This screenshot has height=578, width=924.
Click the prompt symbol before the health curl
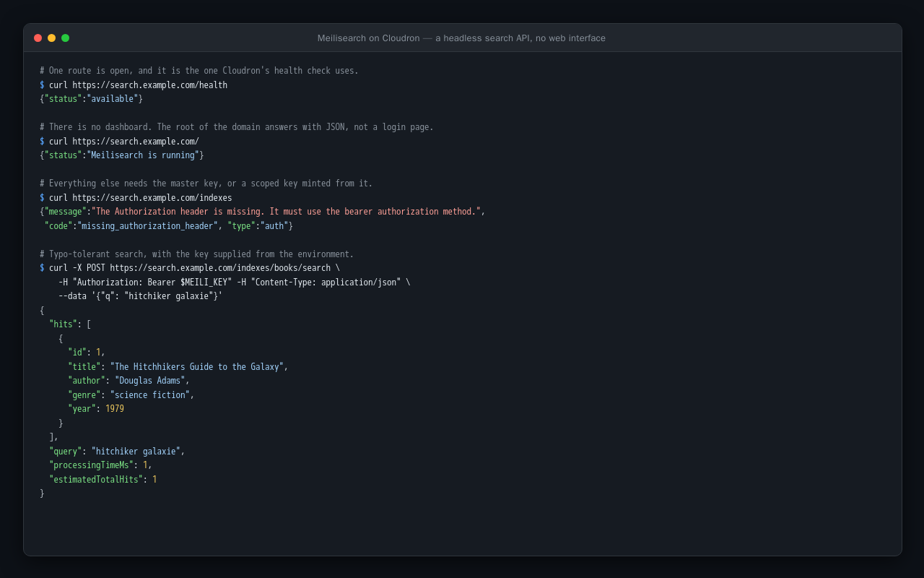tap(42, 85)
